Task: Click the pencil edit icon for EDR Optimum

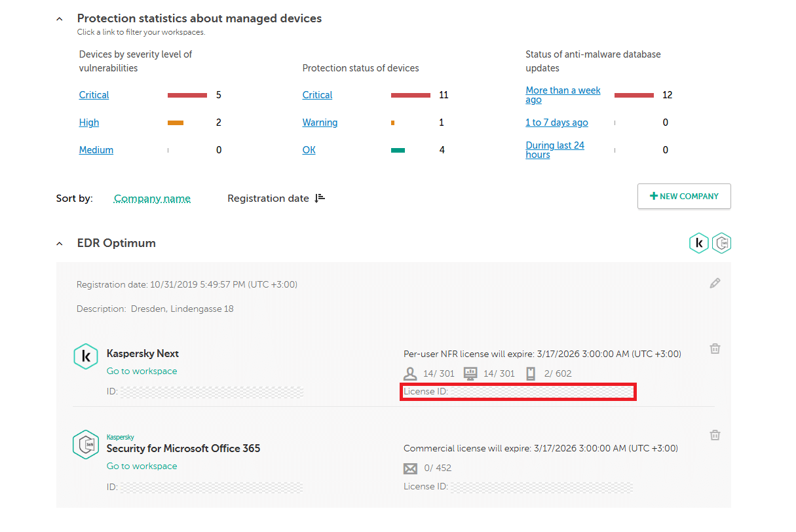Action: 715,283
